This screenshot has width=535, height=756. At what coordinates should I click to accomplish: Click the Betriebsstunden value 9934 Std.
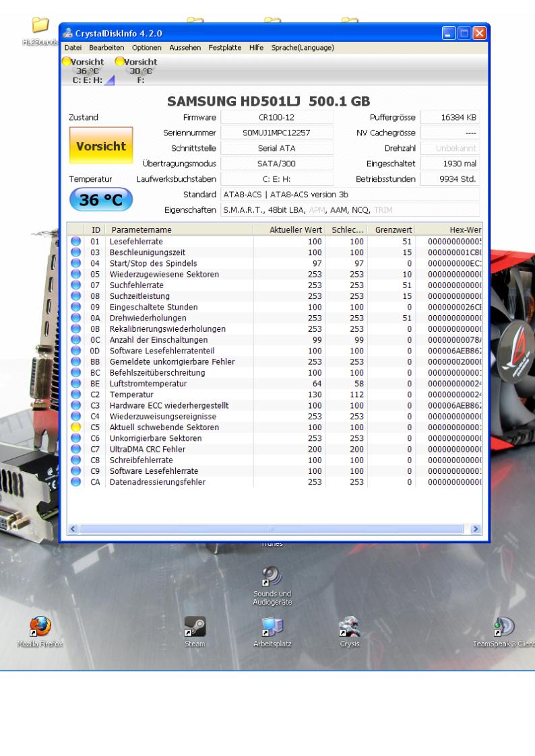coord(449,179)
